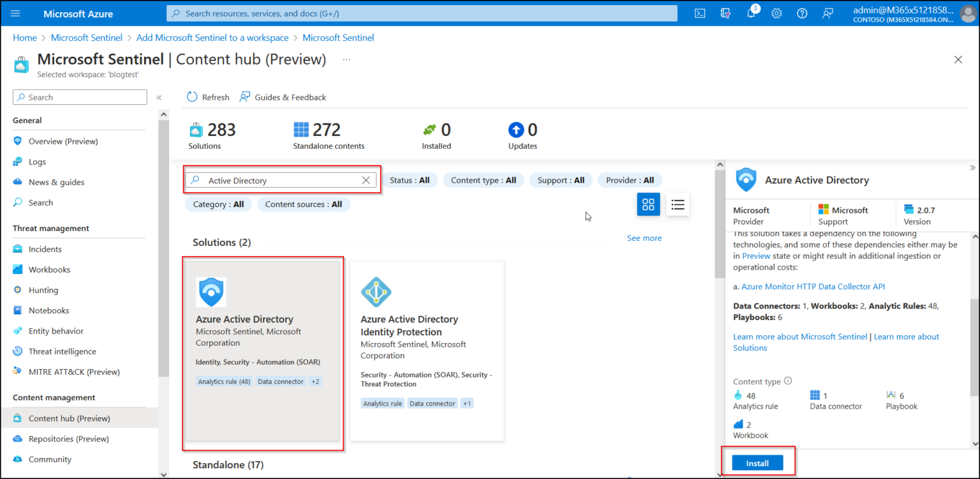Clear the Active Directory search text

pyautogui.click(x=366, y=179)
